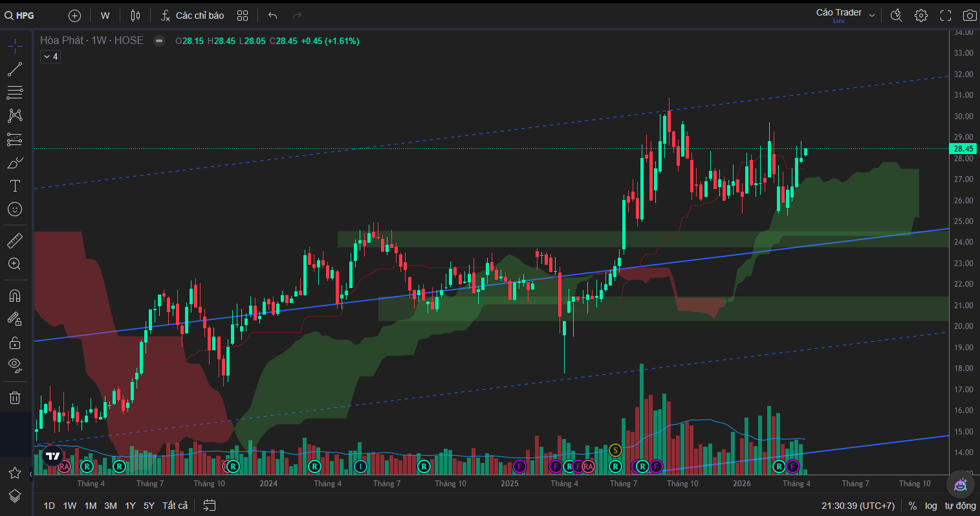Select the trend line drawing tool
Screen dimensions: 980x516
tap(15, 69)
